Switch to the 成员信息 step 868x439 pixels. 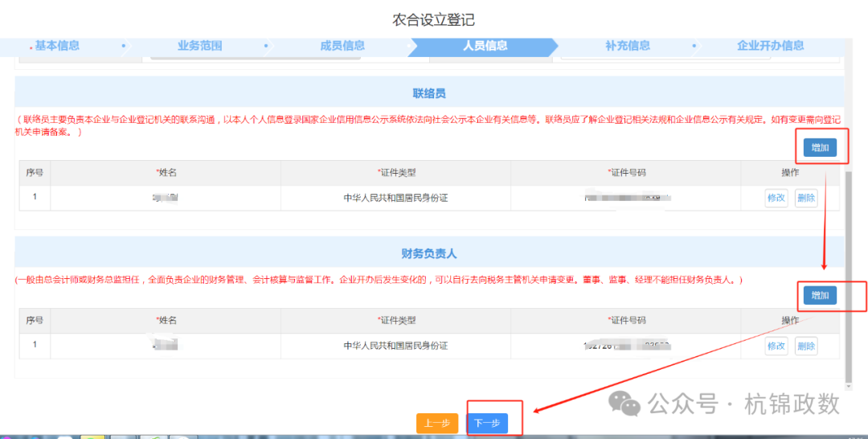(342, 46)
